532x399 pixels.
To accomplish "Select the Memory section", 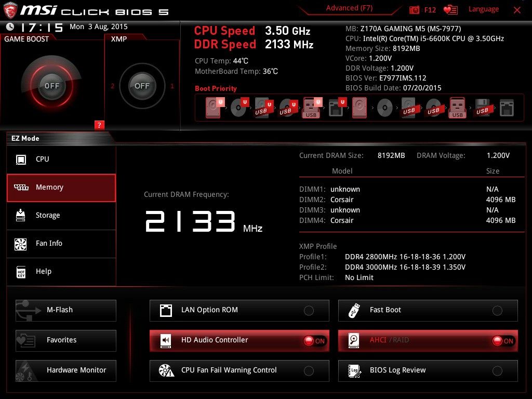I will click(61, 188).
